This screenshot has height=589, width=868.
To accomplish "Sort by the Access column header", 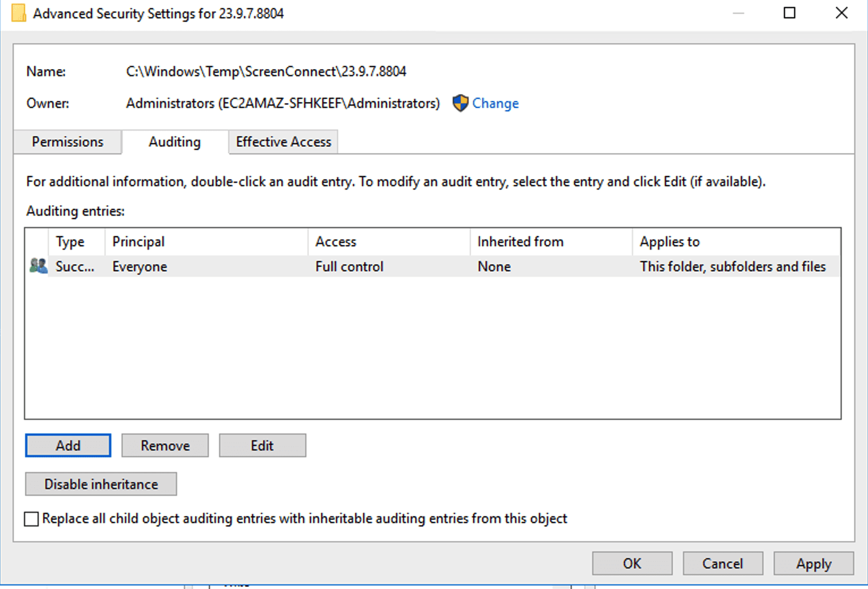I will (336, 242).
